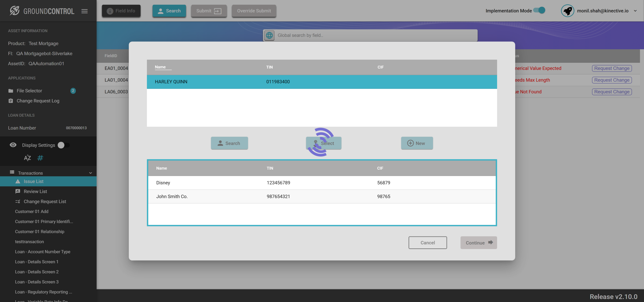This screenshot has width=644, height=302.
Task: Click the Global search by field input
Action: click(x=375, y=35)
